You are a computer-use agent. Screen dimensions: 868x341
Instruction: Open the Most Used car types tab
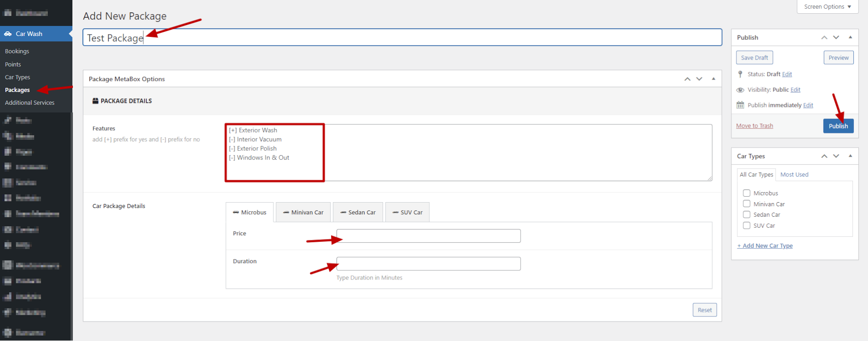794,174
